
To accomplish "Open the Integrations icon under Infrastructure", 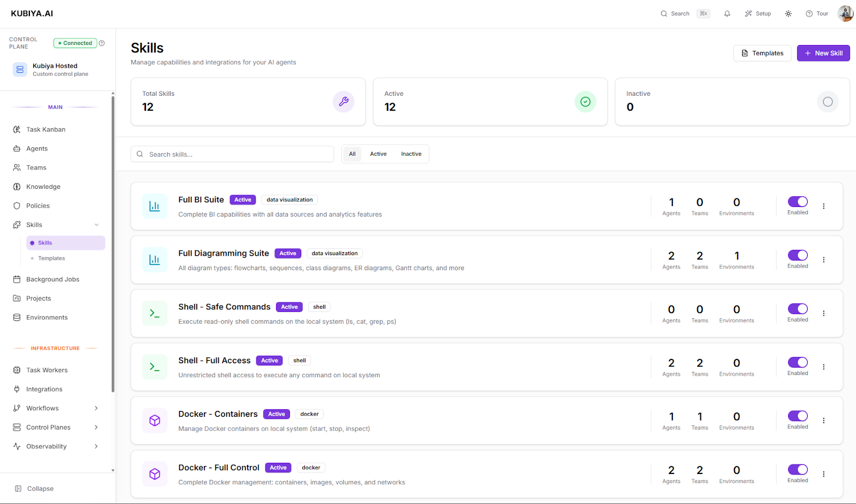I will pyautogui.click(x=18, y=389).
